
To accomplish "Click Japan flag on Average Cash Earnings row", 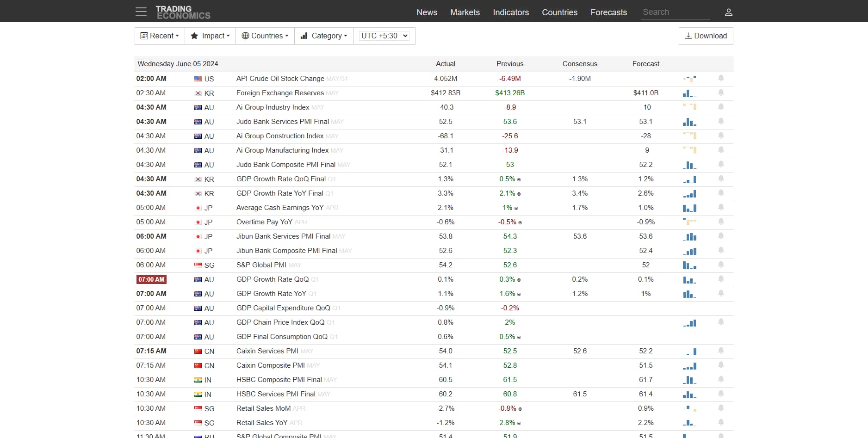I will coord(198,208).
